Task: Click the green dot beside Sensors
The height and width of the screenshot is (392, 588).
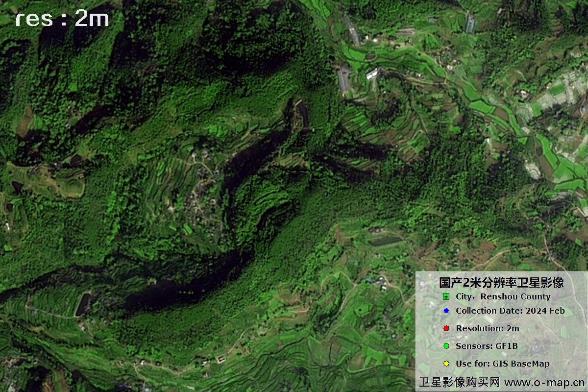Action: pyautogui.click(x=446, y=346)
